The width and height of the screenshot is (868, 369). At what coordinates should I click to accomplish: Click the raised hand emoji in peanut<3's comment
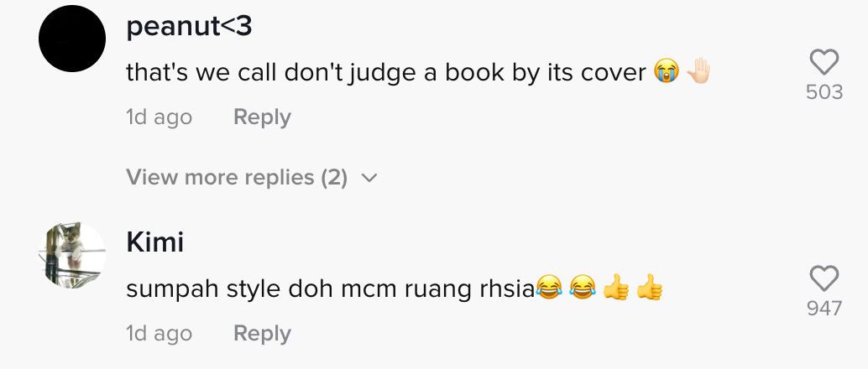[x=698, y=70]
